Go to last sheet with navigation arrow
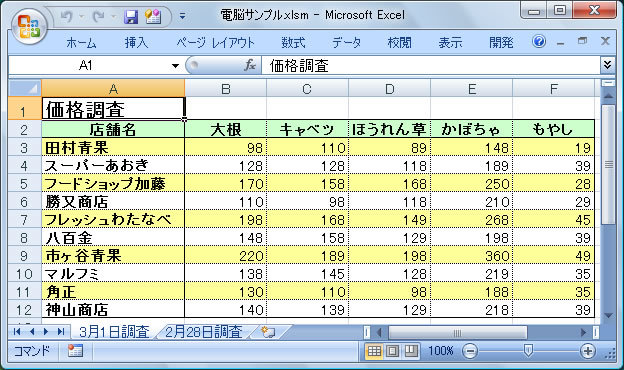The width and height of the screenshot is (624, 370). click(x=61, y=331)
